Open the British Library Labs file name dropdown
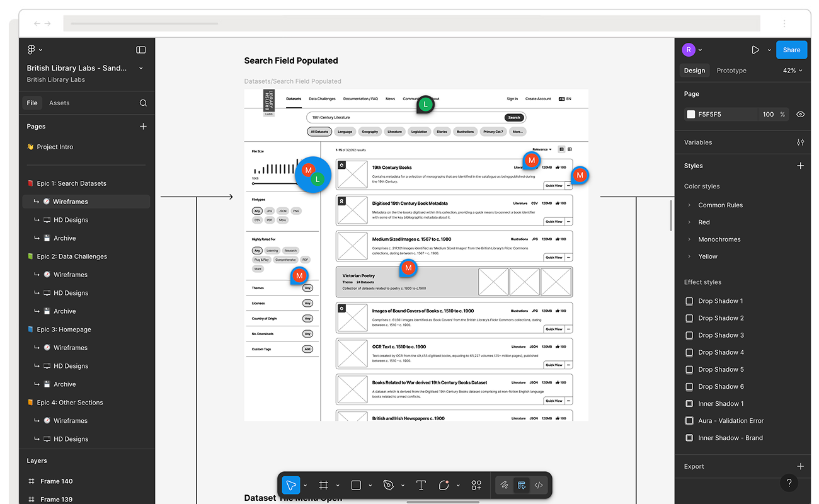Viewport: 819px width, 504px height. (140, 68)
